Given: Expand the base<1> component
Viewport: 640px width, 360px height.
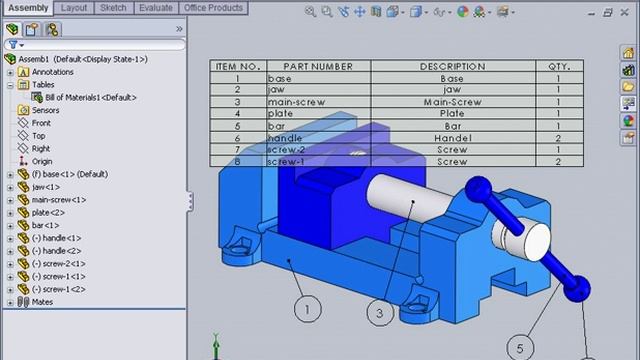Looking at the screenshot, I should click(10, 175).
